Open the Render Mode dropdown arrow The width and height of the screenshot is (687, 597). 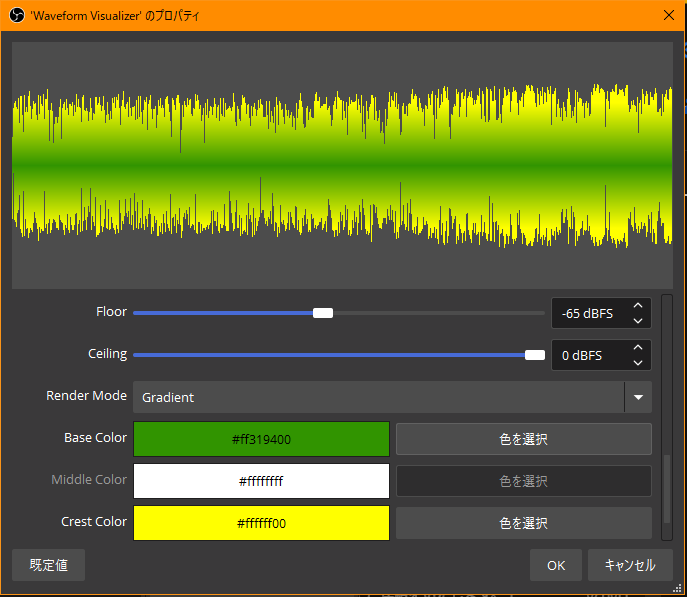[638, 397]
